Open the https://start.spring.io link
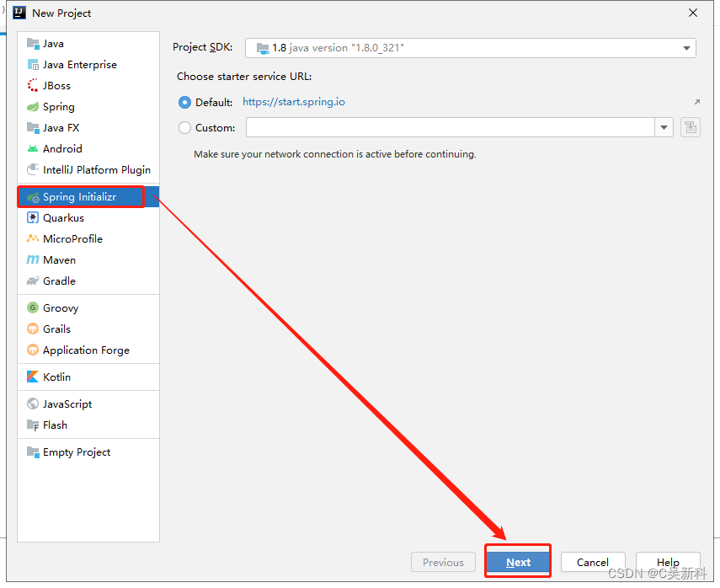Screen dimensions: 720x588 pyautogui.click(x=294, y=102)
